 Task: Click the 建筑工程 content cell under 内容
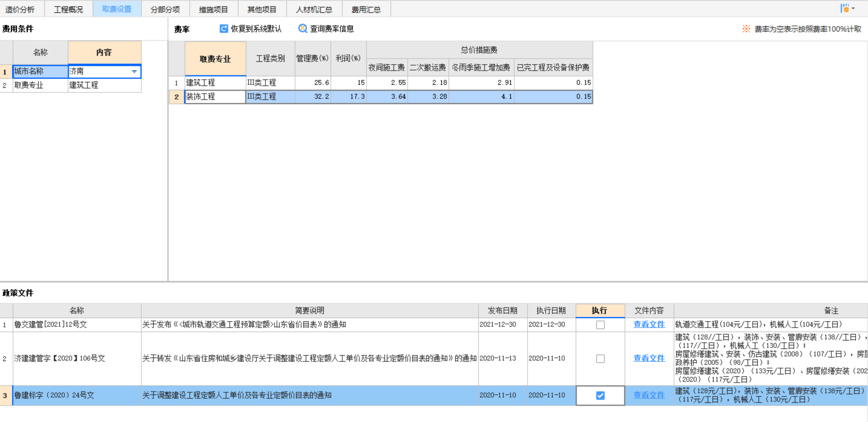point(105,85)
